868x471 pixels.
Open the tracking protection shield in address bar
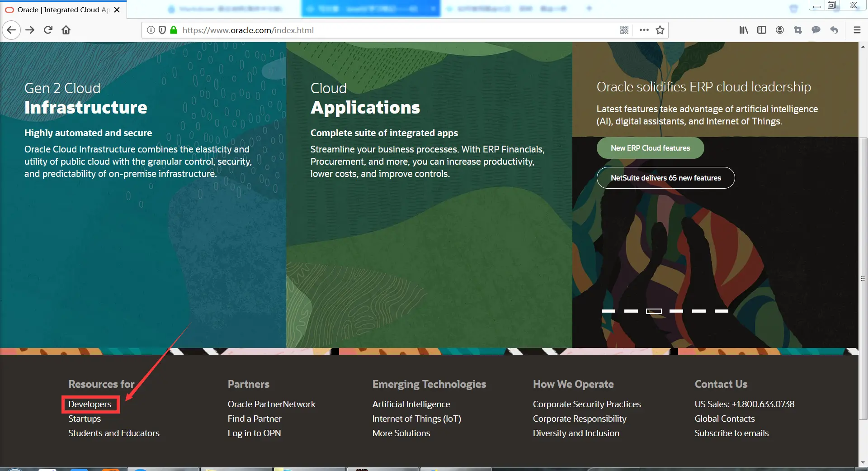click(162, 30)
